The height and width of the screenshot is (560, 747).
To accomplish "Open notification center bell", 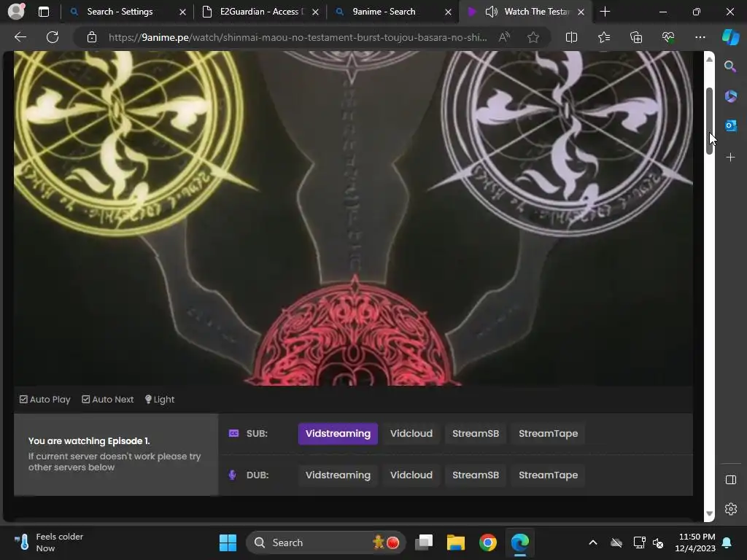I will coord(727,542).
